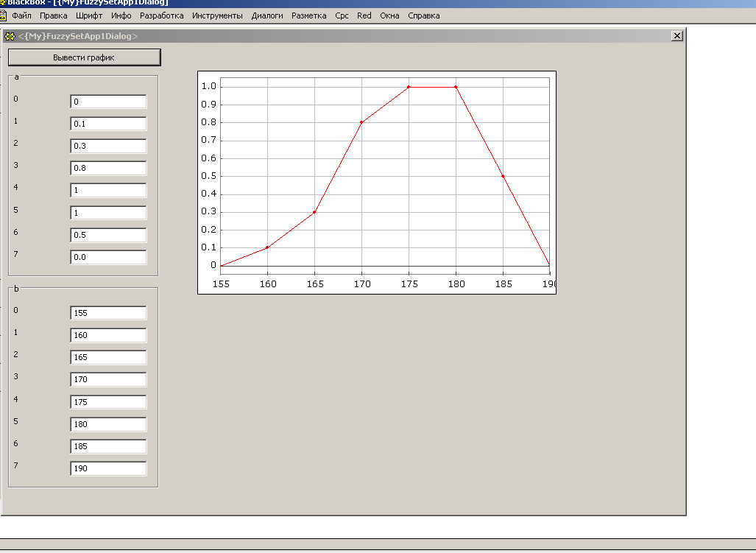
Task: Click the dialog icon in FuzzySetApp1Dialog title bar
Action: click(10, 36)
